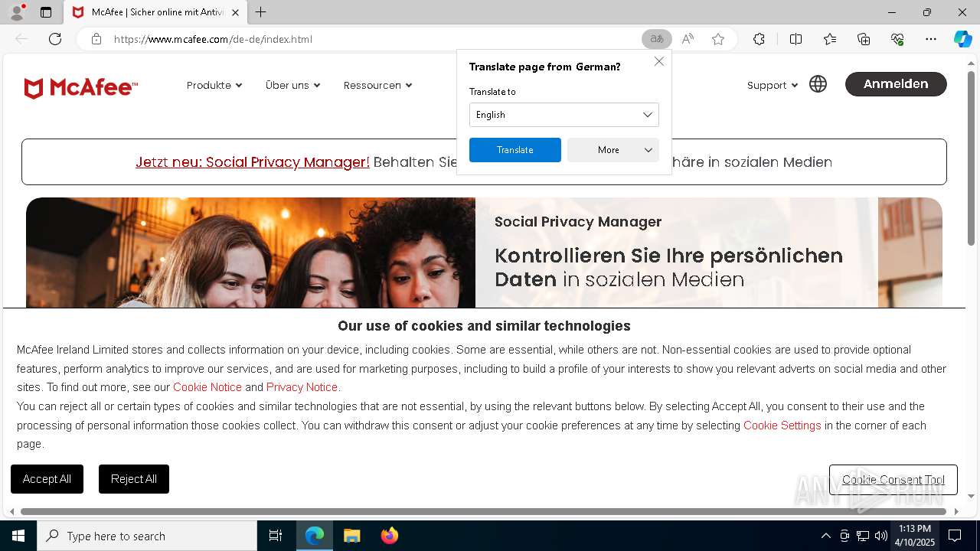Screen dimensions: 980x551
Task: Open the Cookie Consent Tool button
Action: pyautogui.click(x=893, y=480)
